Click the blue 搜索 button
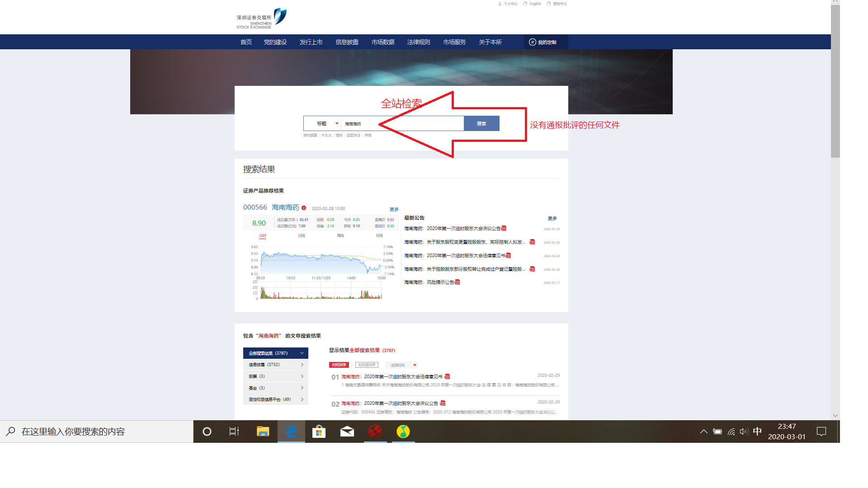Image resolution: width=868 pixels, height=488 pixels. click(x=481, y=123)
